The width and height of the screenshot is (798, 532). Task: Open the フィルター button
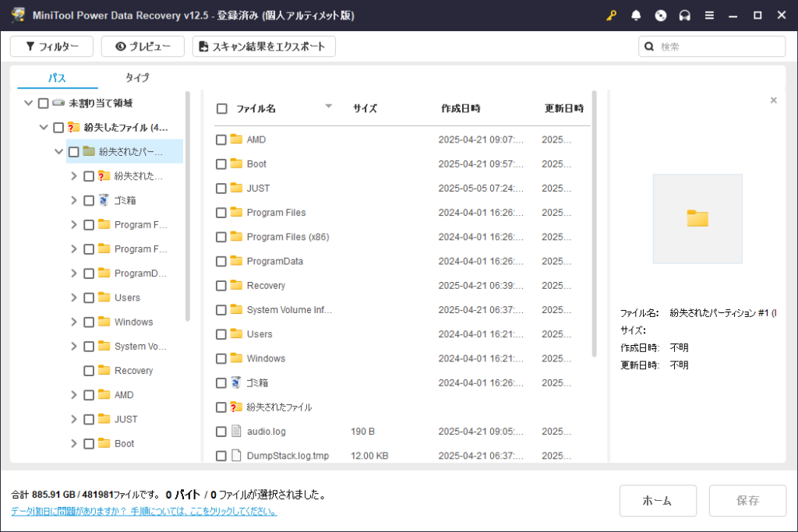point(52,46)
